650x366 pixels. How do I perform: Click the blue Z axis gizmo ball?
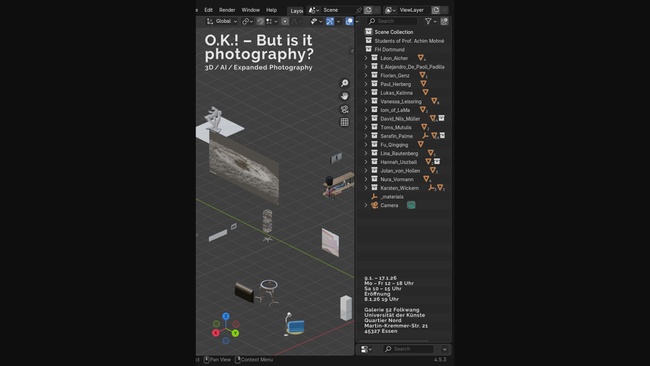pyautogui.click(x=226, y=316)
